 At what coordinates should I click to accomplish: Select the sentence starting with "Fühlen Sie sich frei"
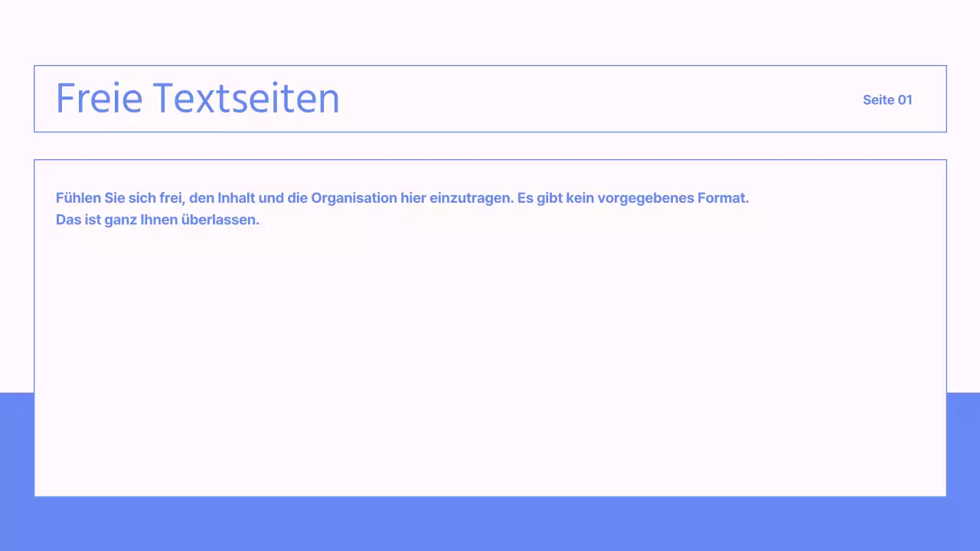pos(402,197)
